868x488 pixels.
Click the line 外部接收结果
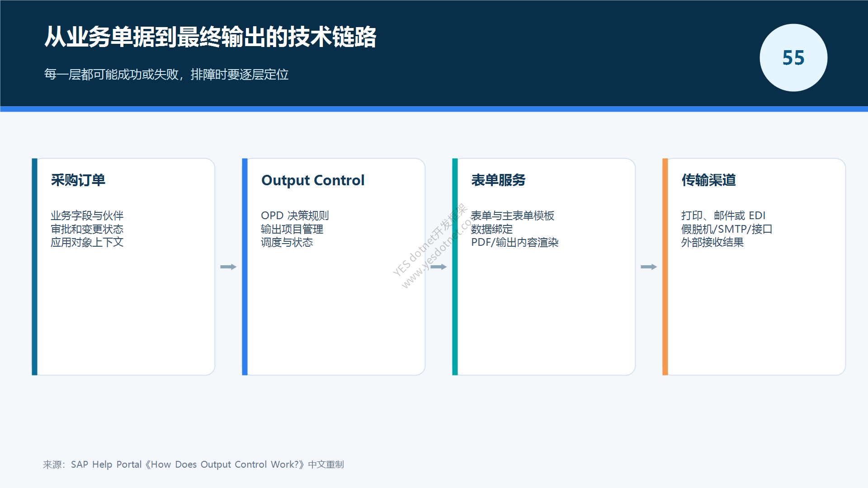pos(712,242)
